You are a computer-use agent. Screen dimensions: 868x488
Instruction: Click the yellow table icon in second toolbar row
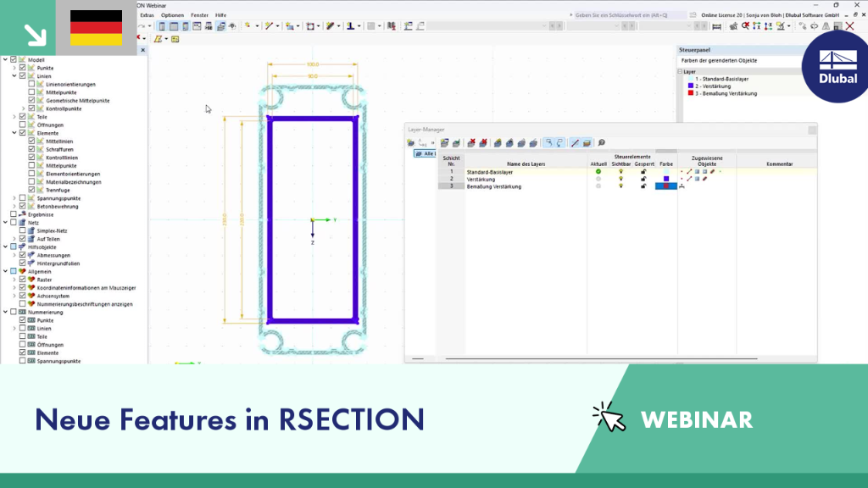click(175, 39)
